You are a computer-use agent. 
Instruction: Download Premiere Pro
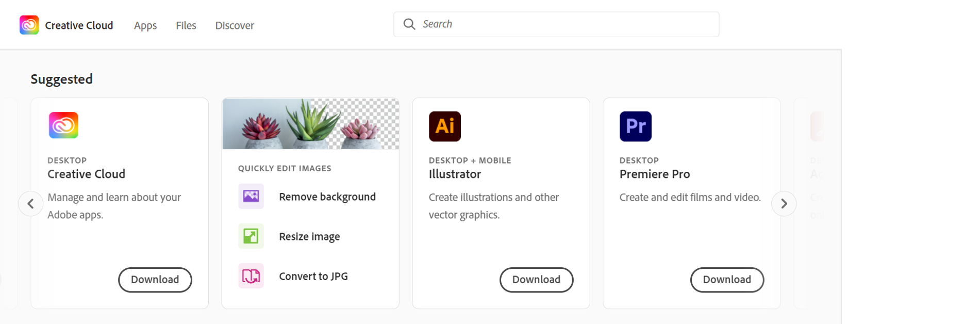(727, 280)
